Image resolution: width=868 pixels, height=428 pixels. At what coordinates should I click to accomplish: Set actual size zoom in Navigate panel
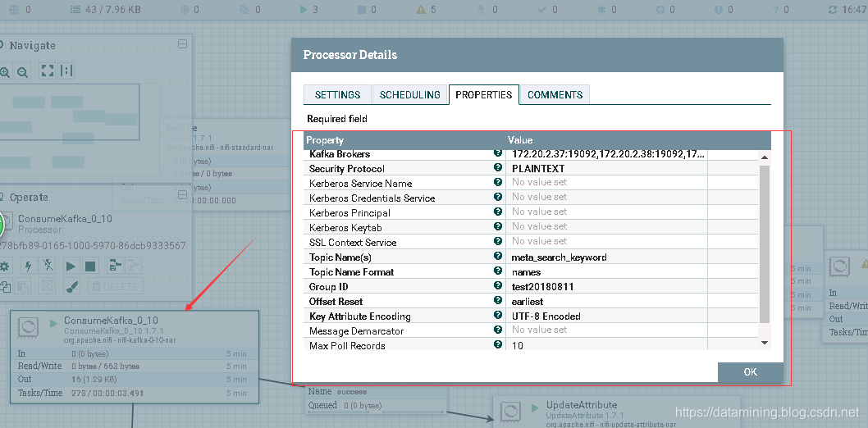pyautogui.click(x=66, y=71)
